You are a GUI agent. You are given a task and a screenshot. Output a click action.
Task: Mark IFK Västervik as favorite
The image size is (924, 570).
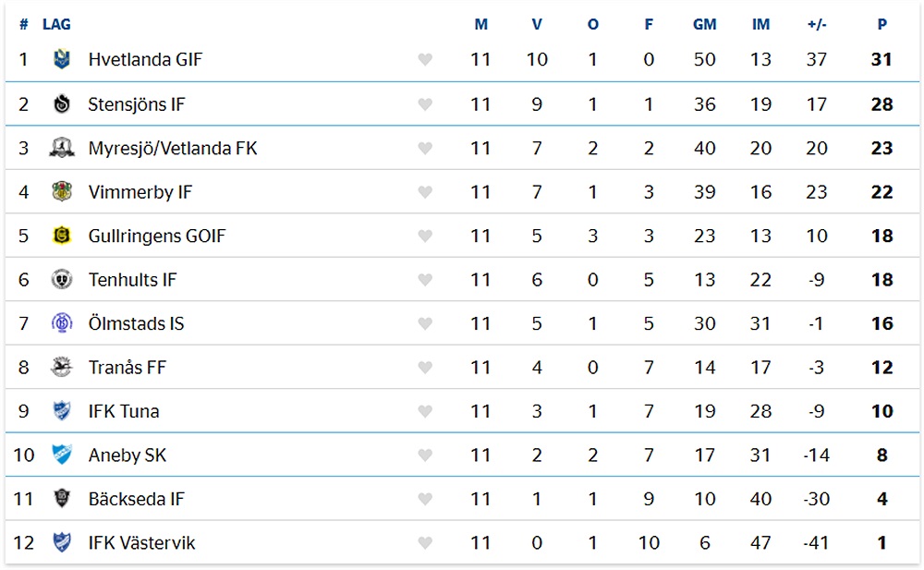click(x=425, y=543)
